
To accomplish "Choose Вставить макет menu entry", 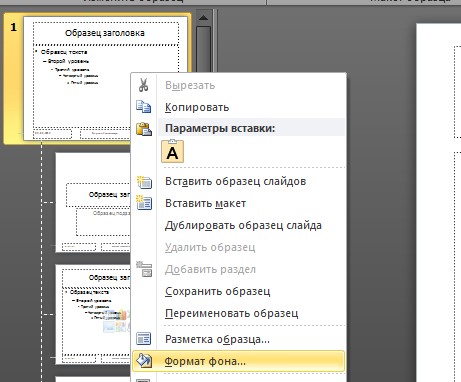I will coord(205,203).
